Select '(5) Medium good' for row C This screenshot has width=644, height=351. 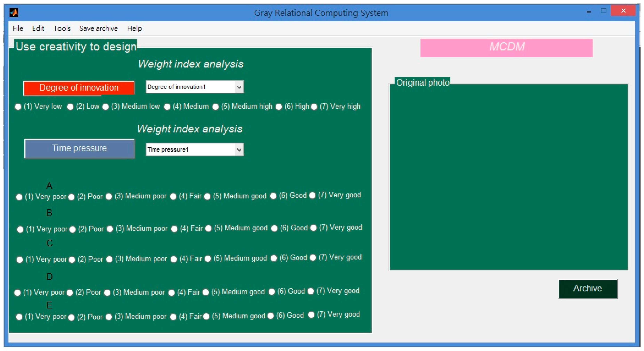point(208,259)
